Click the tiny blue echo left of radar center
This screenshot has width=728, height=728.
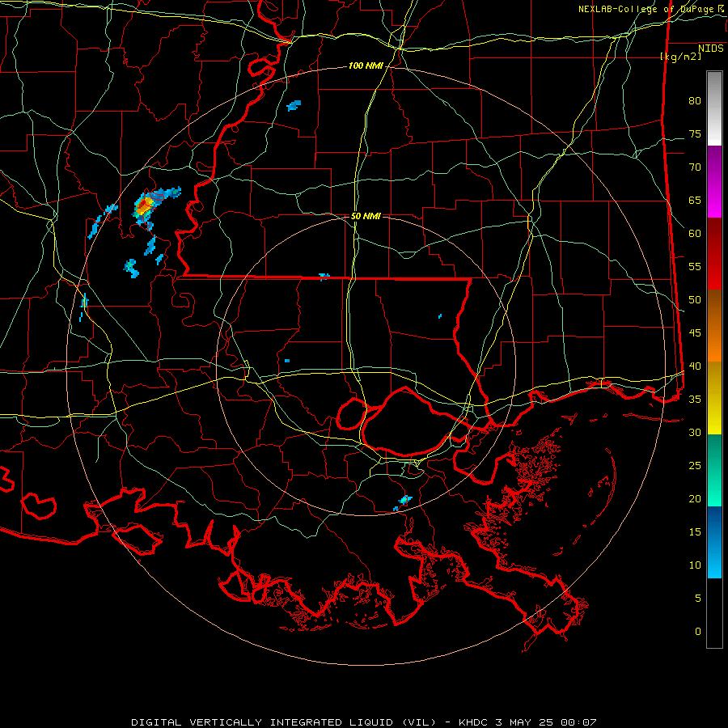[x=287, y=360]
